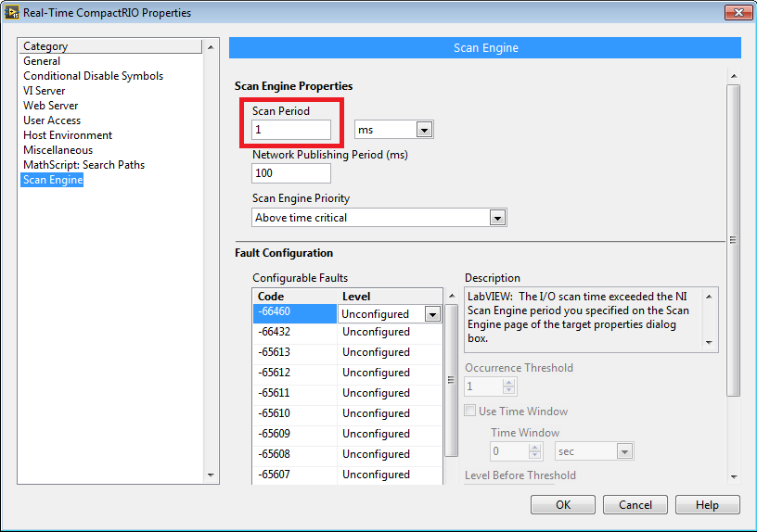The height and width of the screenshot is (532, 757).
Task: Select Web Server category
Action: pyautogui.click(x=50, y=106)
